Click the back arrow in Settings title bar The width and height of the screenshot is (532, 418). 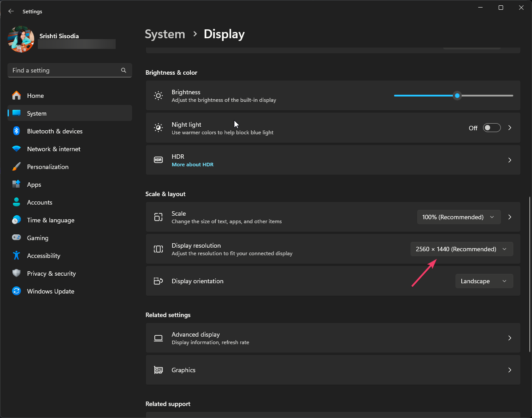coord(11,11)
